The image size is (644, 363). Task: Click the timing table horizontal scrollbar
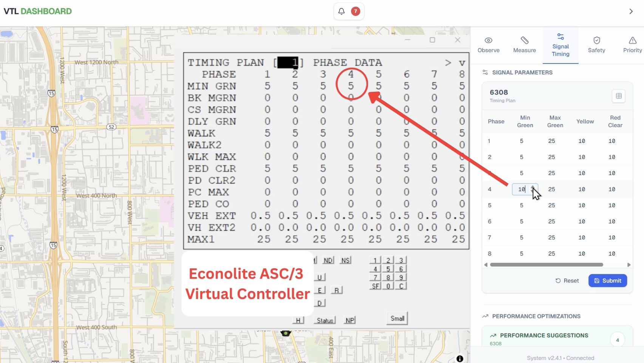[x=546, y=265]
